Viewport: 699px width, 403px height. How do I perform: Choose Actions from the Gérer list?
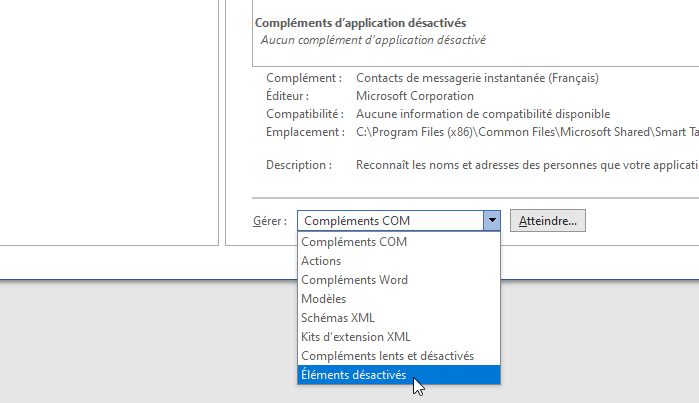click(321, 261)
